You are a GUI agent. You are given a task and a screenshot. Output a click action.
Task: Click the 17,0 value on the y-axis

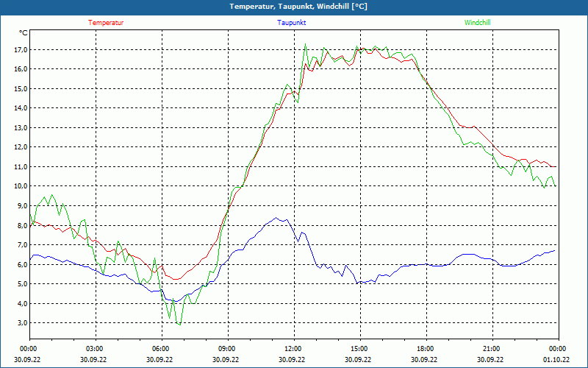click(x=21, y=49)
